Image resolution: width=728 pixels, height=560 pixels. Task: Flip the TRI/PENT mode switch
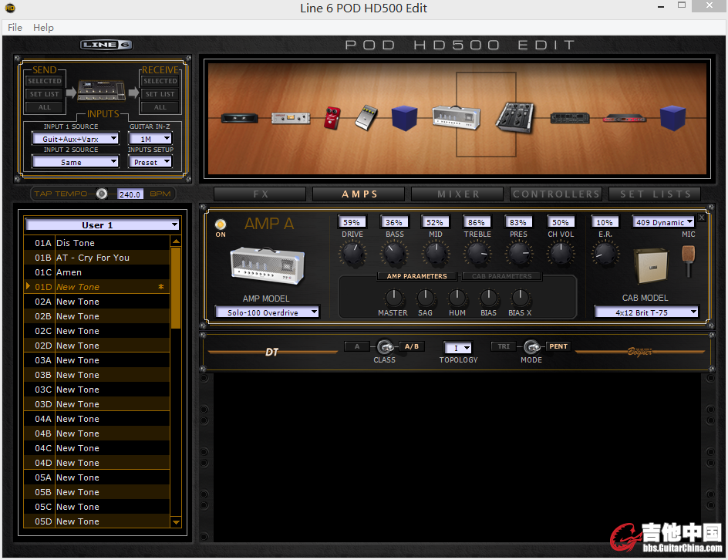click(x=531, y=347)
